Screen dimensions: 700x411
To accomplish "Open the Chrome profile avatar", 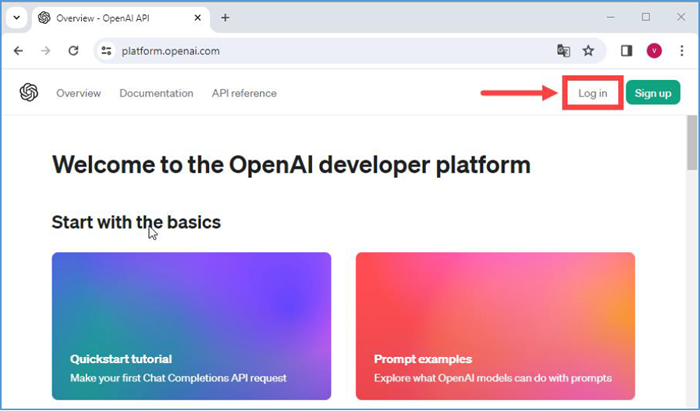I will pyautogui.click(x=654, y=51).
